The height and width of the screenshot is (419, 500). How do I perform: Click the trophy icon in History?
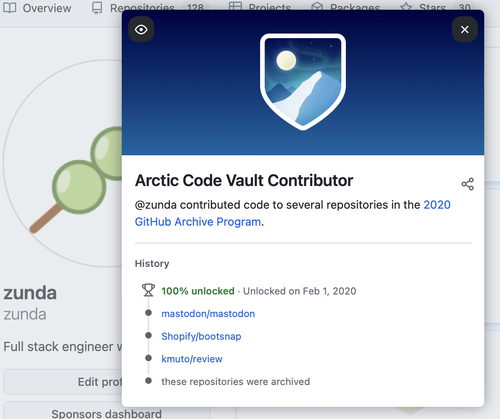coord(148,290)
